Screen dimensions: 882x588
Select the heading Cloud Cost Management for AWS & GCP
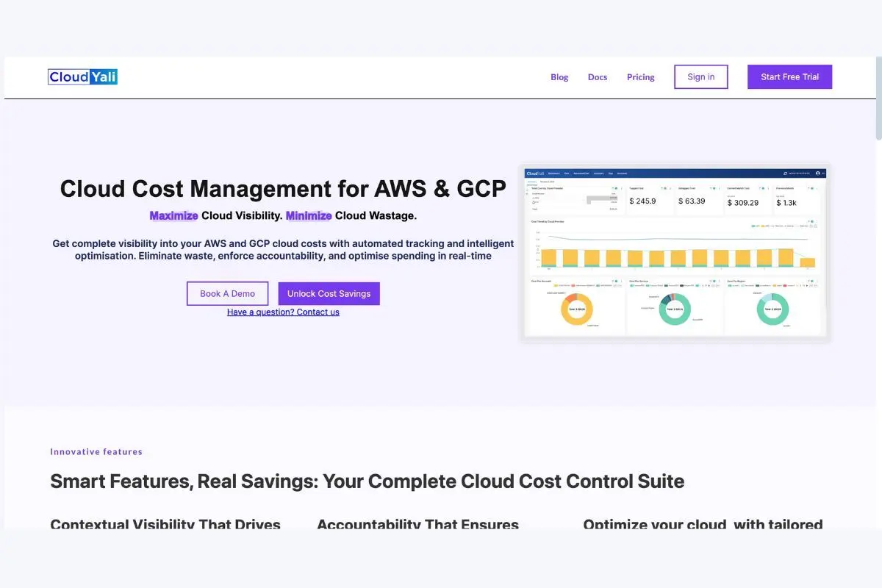pyautogui.click(x=283, y=189)
